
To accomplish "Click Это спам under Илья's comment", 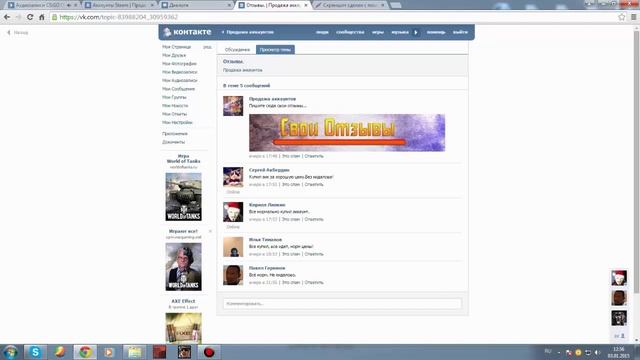I will point(291,254).
